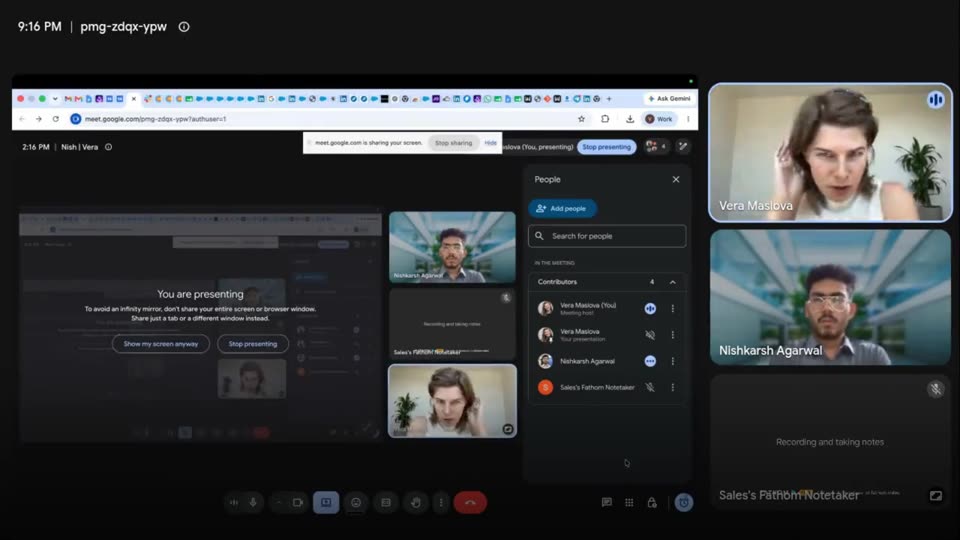Open the activities grid icon

(x=629, y=503)
